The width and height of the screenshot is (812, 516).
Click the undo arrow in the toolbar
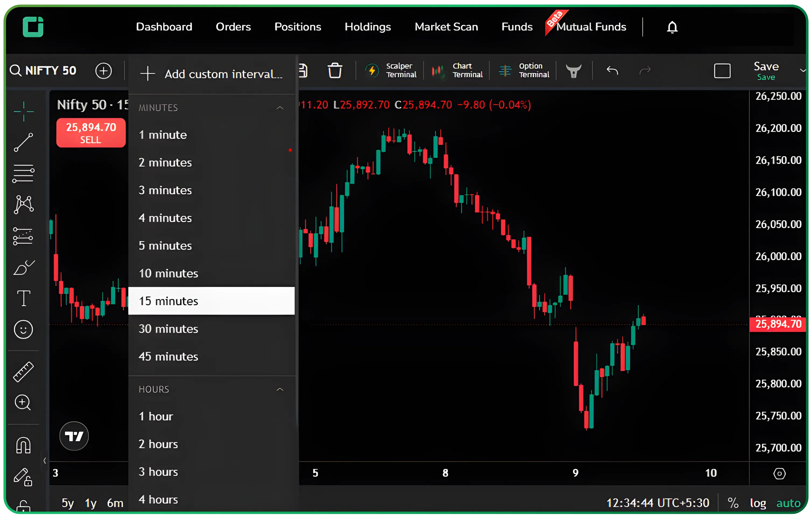pos(612,71)
